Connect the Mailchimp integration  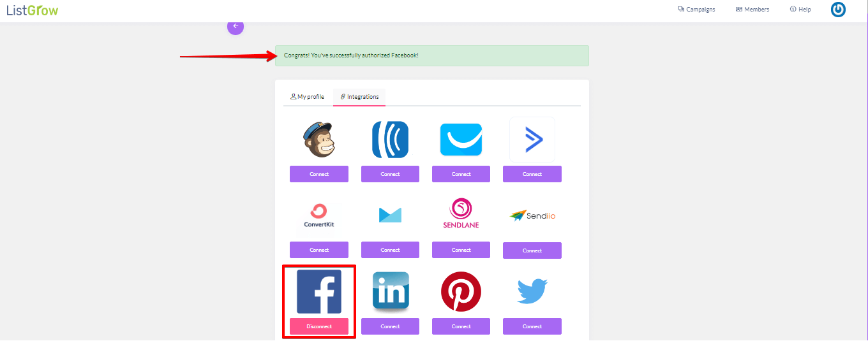pyautogui.click(x=319, y=174)
